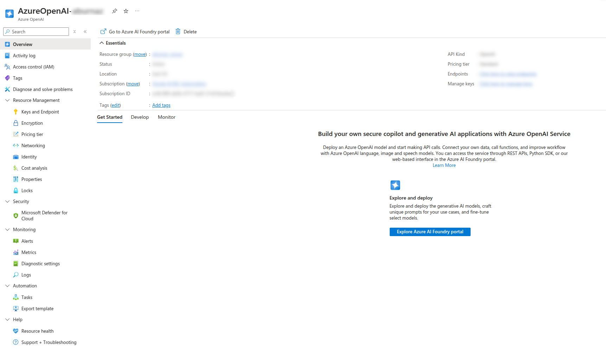Click the Microsoft Defender shield icon
This screenshot has width=606, height=364.
pos(16,216)
